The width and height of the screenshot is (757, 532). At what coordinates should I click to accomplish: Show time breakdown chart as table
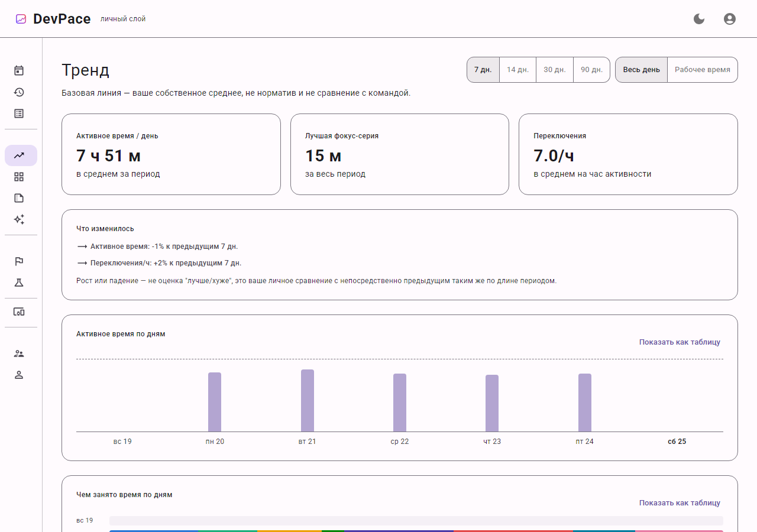680,503
